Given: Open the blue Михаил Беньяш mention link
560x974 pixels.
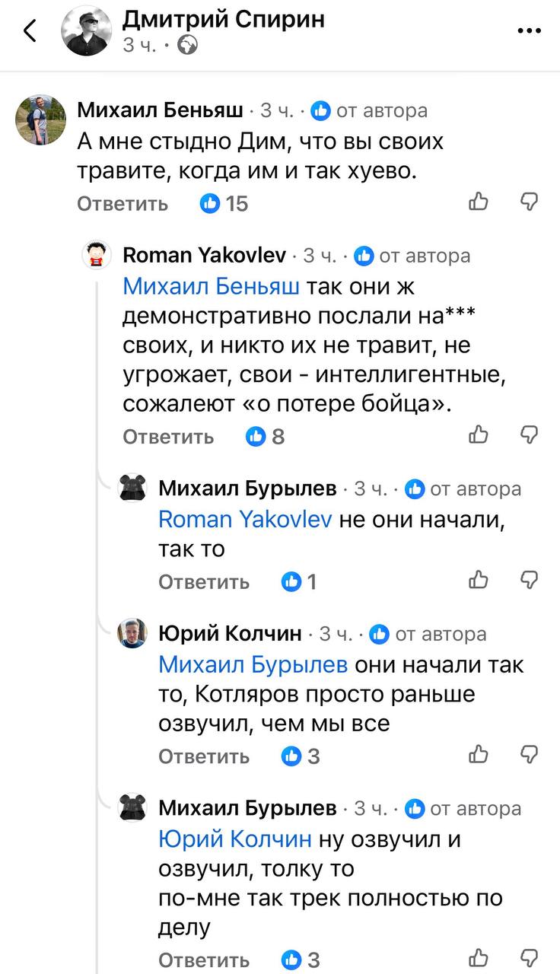Looking at the screenshot, I should click(x=212, y=286).
